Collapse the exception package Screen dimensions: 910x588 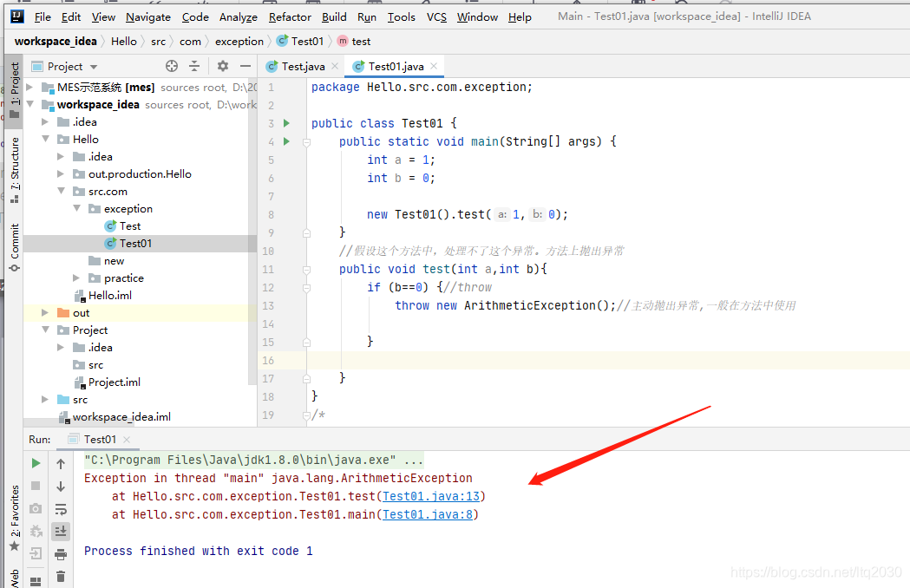[76, 208]
